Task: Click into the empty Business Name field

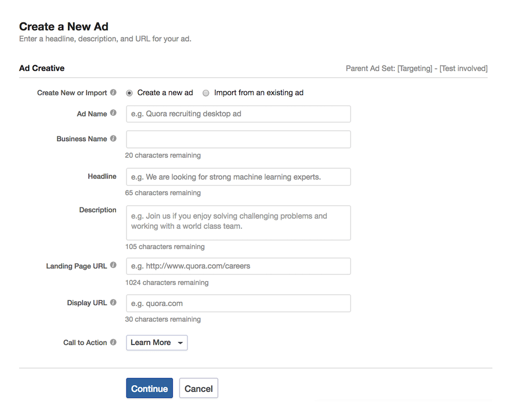Action: tap(238, 139)
